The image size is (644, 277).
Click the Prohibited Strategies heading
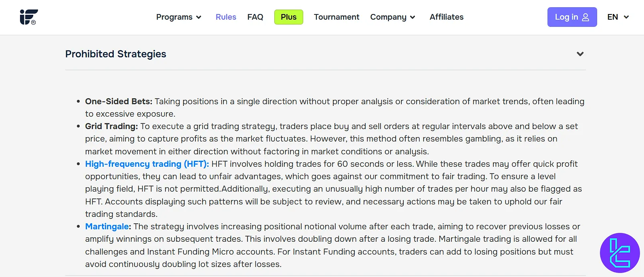point(115,54)
